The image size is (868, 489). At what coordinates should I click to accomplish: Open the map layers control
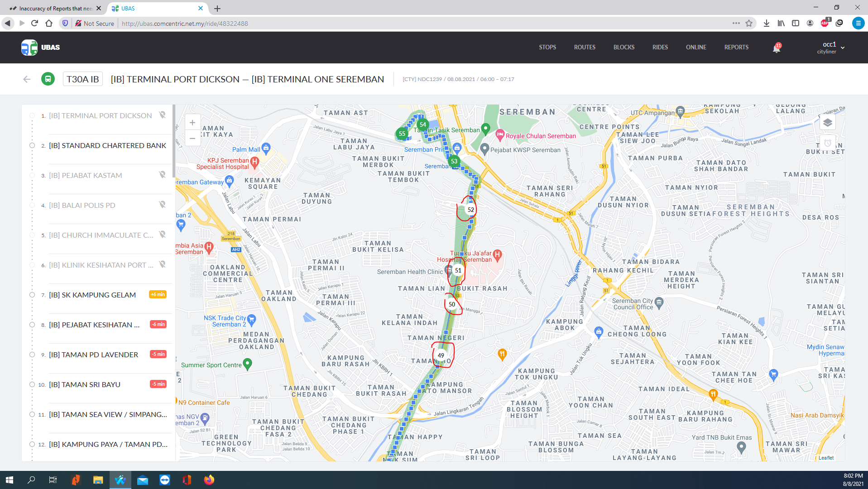point(827,123)
